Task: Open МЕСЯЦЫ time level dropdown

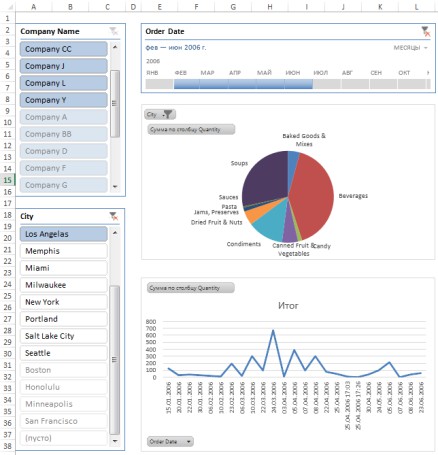Action: point(410,48)
